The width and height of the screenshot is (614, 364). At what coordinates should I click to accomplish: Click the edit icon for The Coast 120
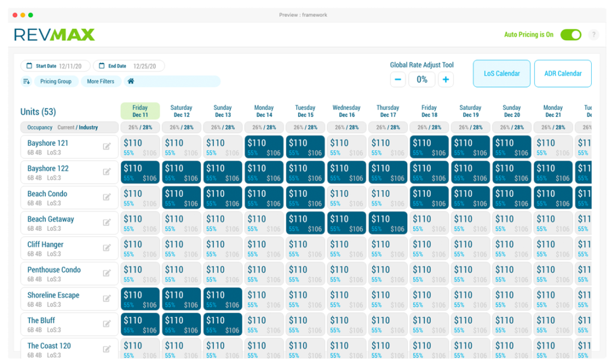pos(108,349)
